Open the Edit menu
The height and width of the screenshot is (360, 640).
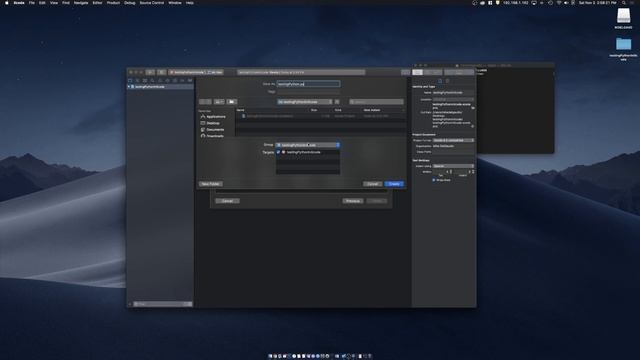coord(42,3)
